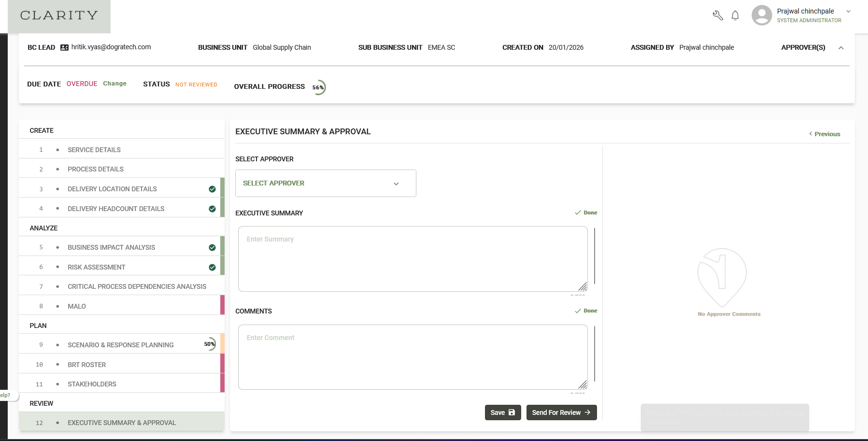This screenshot has width=868, height=441.
Task: Open BRT Roster step
Action: [121, 365]
